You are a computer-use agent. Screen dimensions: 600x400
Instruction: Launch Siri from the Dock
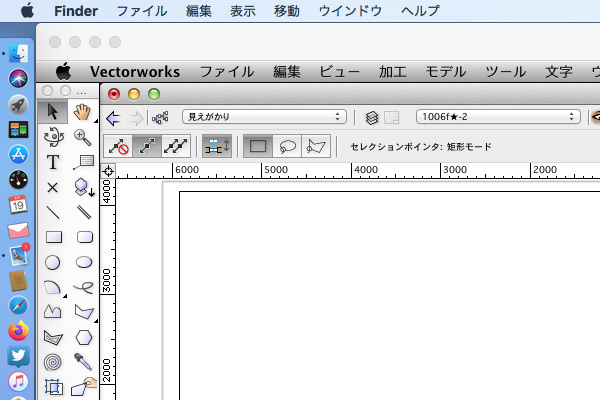[18, 78]
